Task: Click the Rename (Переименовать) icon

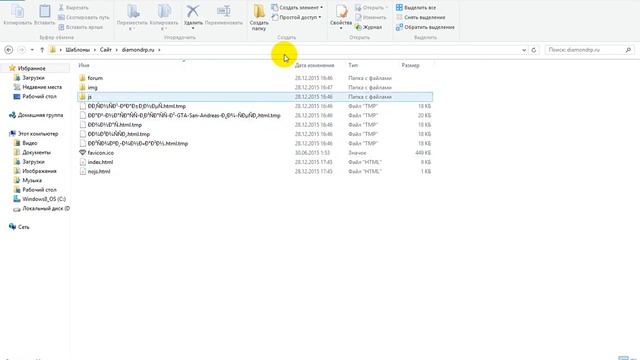Action: pyautogui.click(x=224, y=11)
